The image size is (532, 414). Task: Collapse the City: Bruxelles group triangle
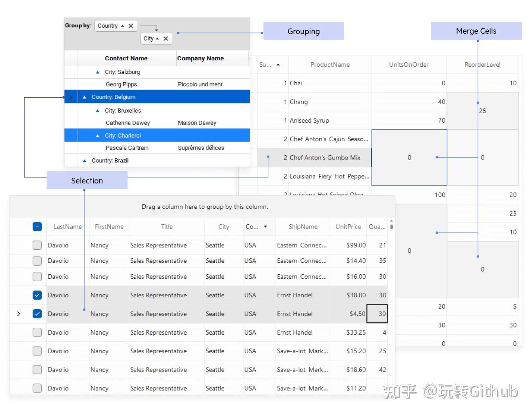pyautogui.click(x=97, y=110)
